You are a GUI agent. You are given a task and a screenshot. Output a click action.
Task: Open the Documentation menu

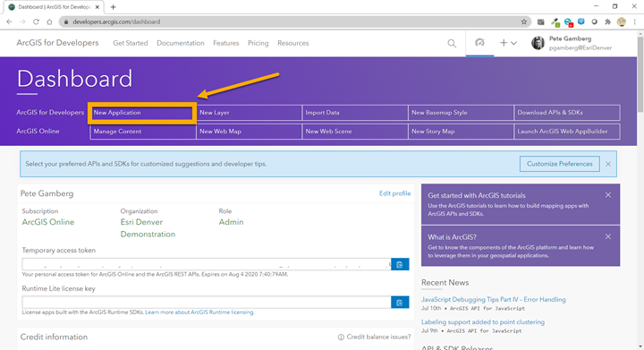[x=181, y=43]
